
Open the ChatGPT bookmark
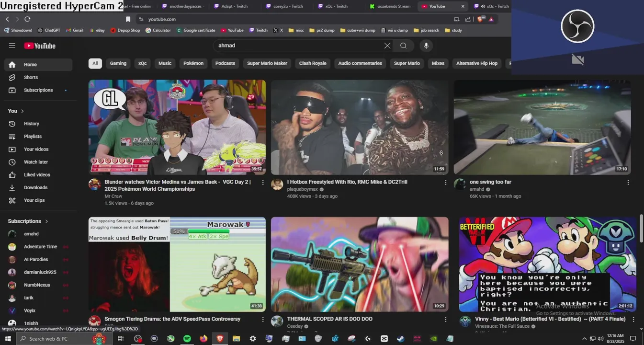(x=49, y=30)
